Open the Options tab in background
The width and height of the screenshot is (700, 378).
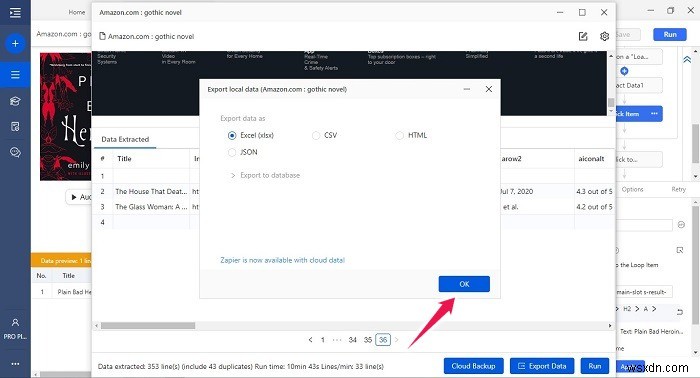pos(632,189)
